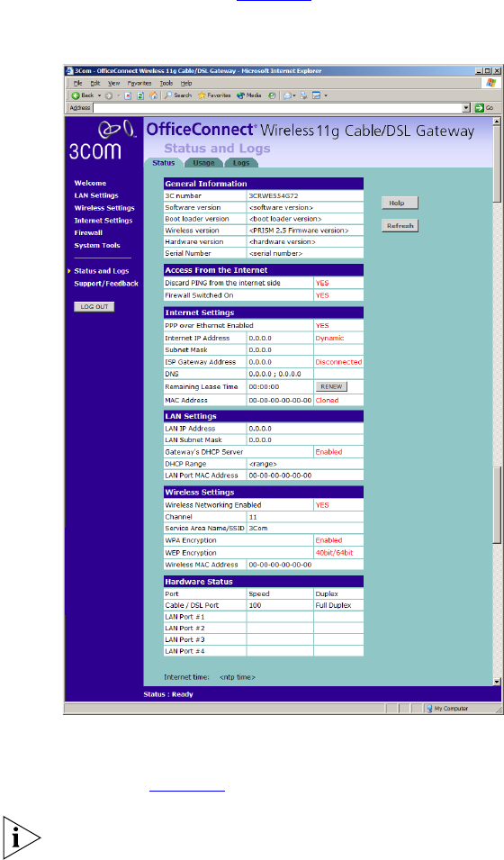Open the Edit menu
Image resolution: width=504 pixels, height=860 pixels.
tap(95, 84)
